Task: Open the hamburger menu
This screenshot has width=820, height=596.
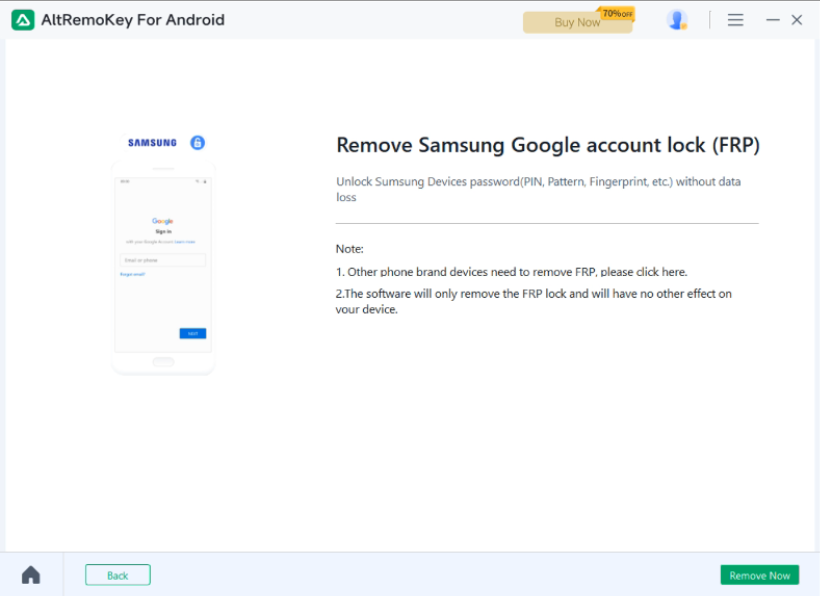Action: 735,20
